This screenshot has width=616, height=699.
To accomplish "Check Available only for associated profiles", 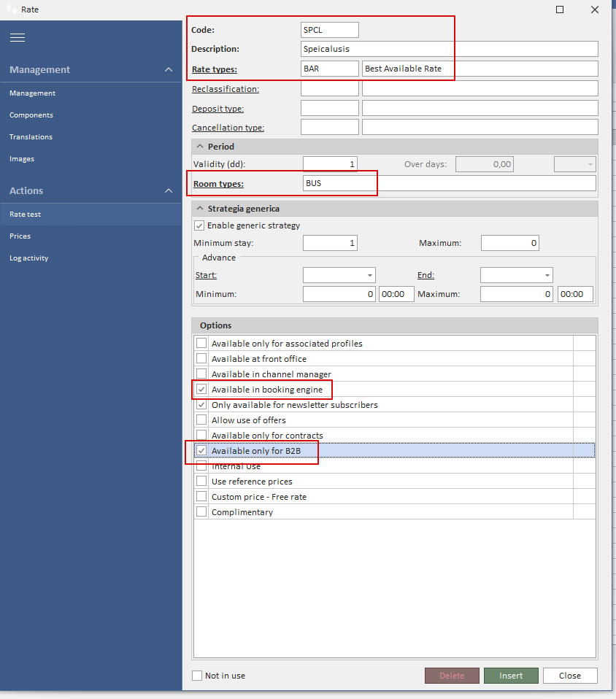I will pyautogui.click(x=201, y=343).
